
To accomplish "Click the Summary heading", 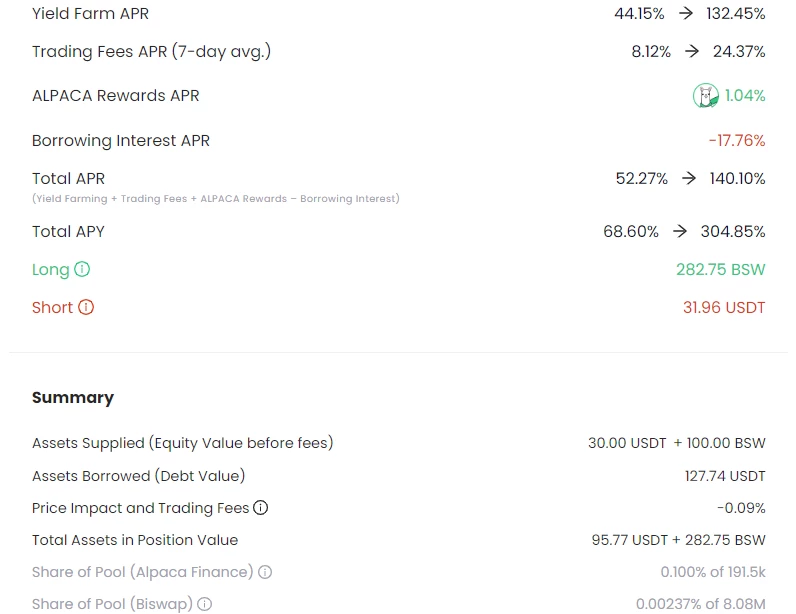I will 73,398.
